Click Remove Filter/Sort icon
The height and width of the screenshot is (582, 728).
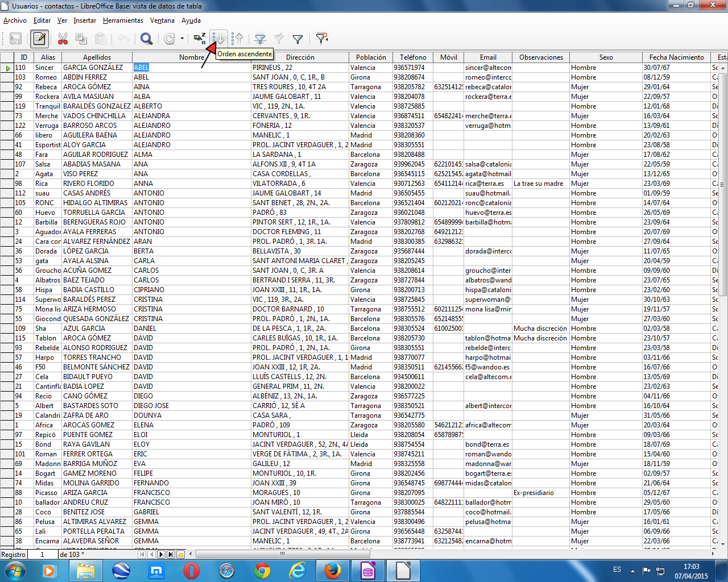coord(322,39)
